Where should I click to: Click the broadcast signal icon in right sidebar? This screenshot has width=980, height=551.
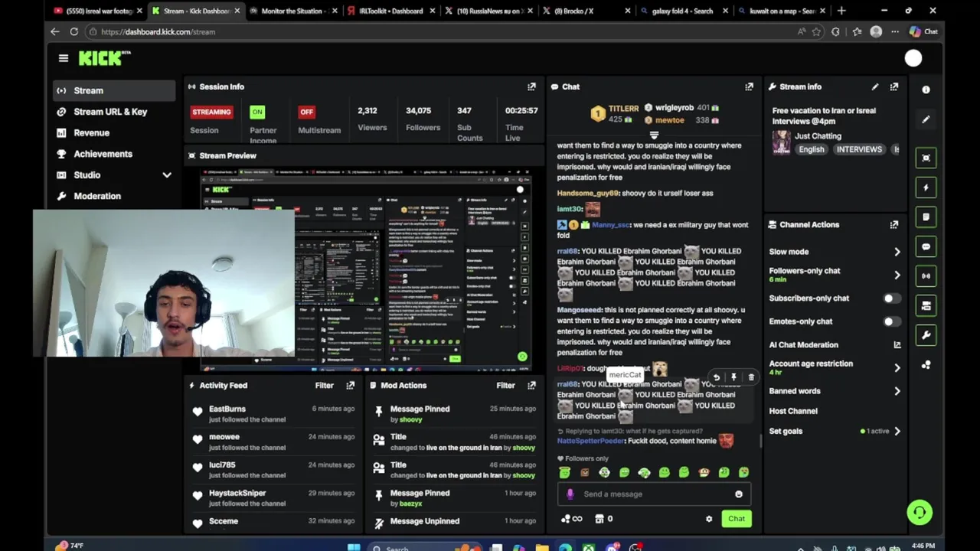pyautogui.click(x=926, y=276)
